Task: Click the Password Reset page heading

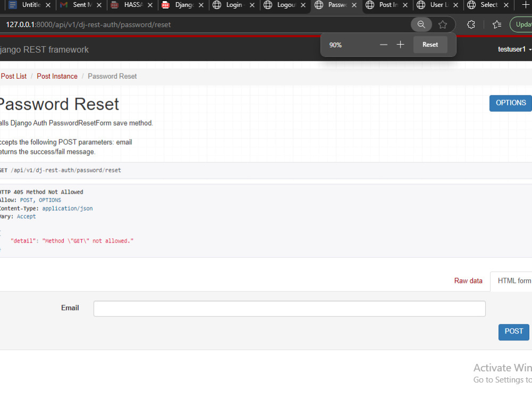Action: click(x=59, y=104)
